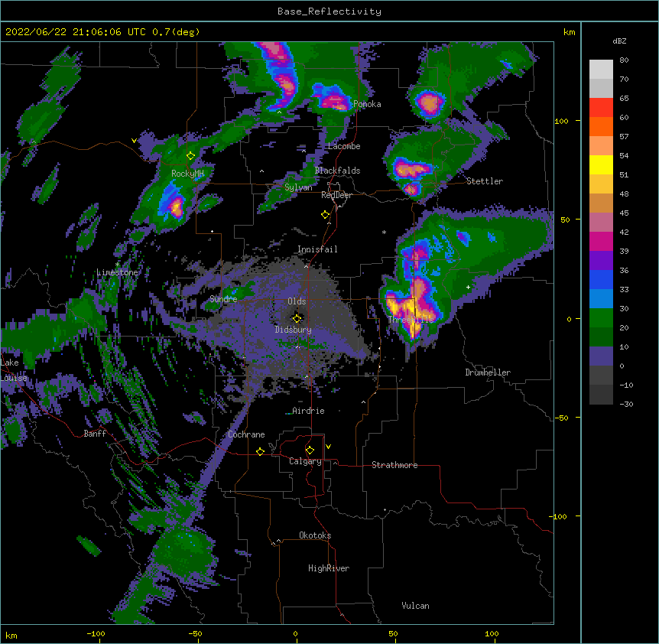
Task: Click the HighRiver city label
Action: coord(329,568)
